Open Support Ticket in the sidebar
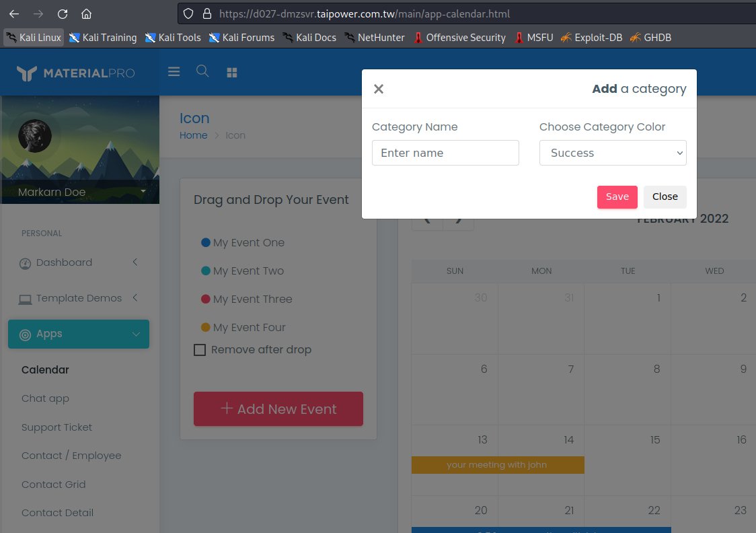This screenshot has width=756, height=533. (x=57, y=427)
